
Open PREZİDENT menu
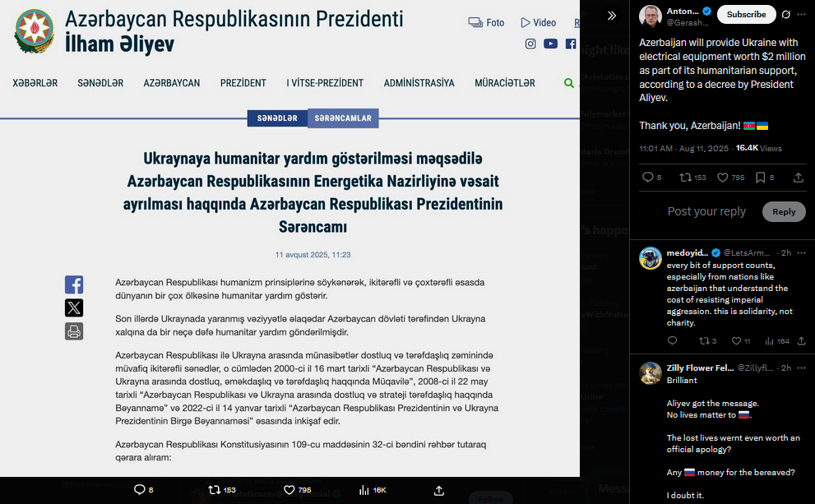243,83
